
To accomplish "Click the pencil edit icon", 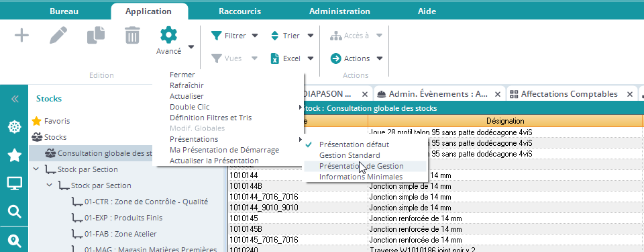I will [x=58, y=36].
